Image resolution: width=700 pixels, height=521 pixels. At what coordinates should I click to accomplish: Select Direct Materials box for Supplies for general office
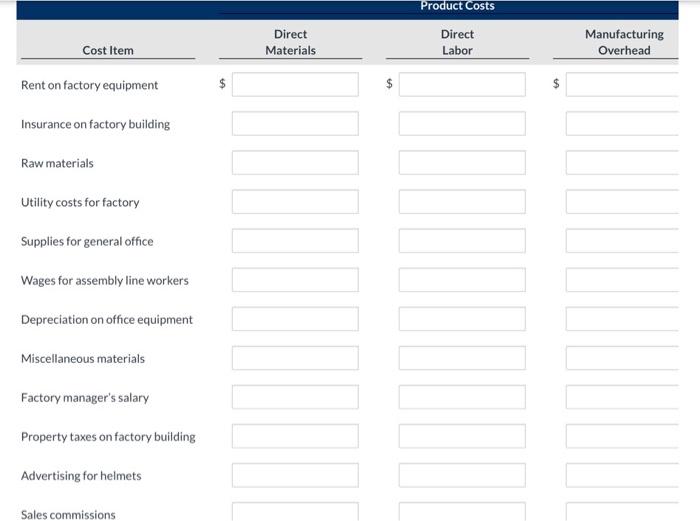coord(295,241)
